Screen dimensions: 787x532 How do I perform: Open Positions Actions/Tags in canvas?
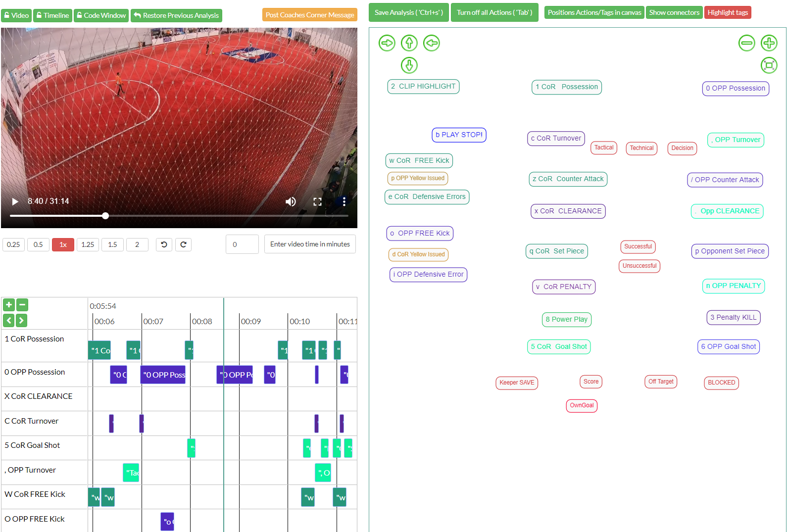pyautogui.click(x=594, y=12)
